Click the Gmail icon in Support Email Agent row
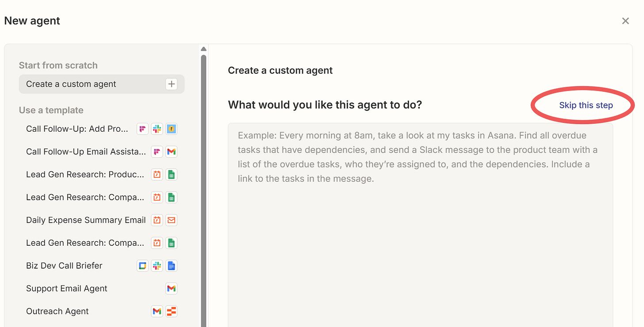The image size is (644, 327). tap(171, 289)
